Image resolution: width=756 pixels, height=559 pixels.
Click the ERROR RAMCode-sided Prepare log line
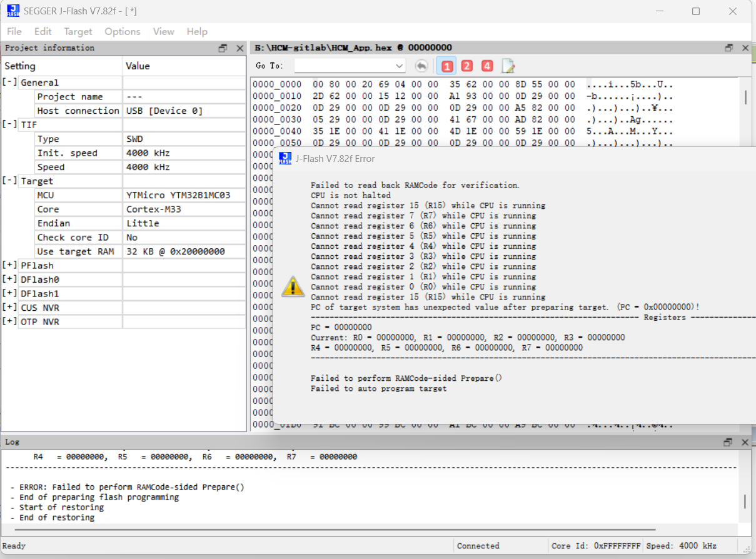[x=128, y=486]
